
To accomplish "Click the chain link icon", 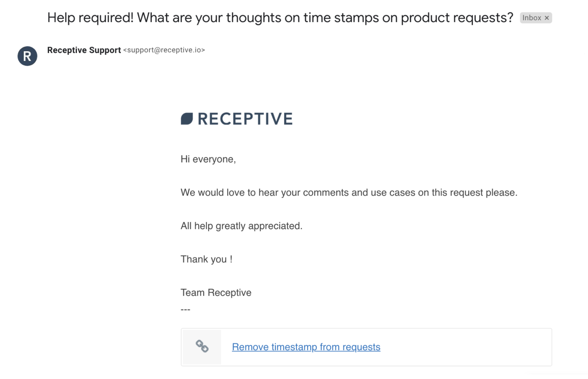I will click(202, 346).
